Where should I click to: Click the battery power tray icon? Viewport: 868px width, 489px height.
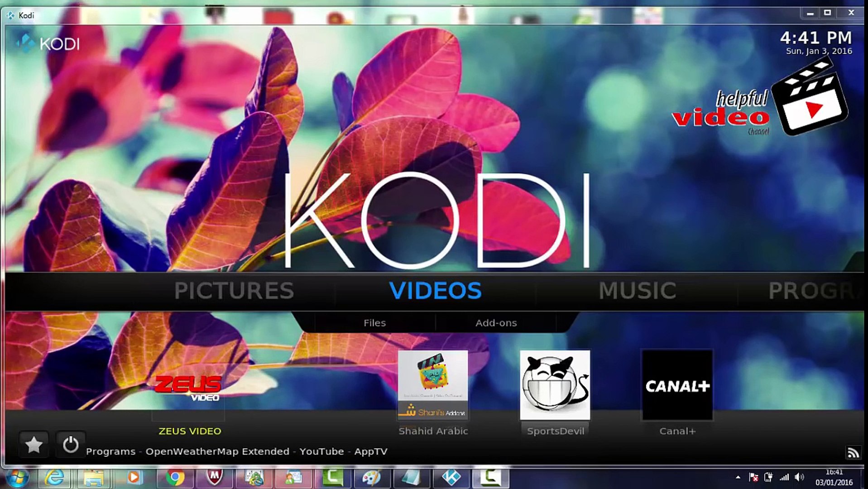pyautogui.click(x=768, y=477)
